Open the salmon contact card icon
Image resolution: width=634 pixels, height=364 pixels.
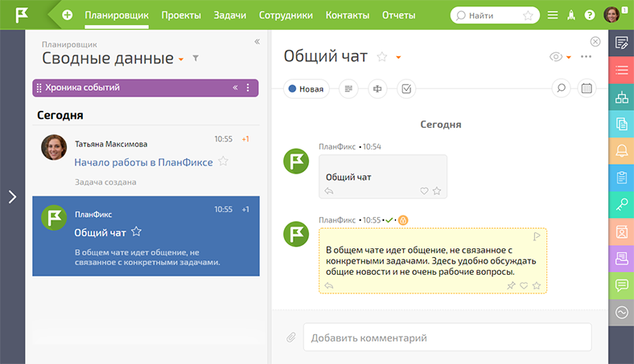(x=621, y=232)
